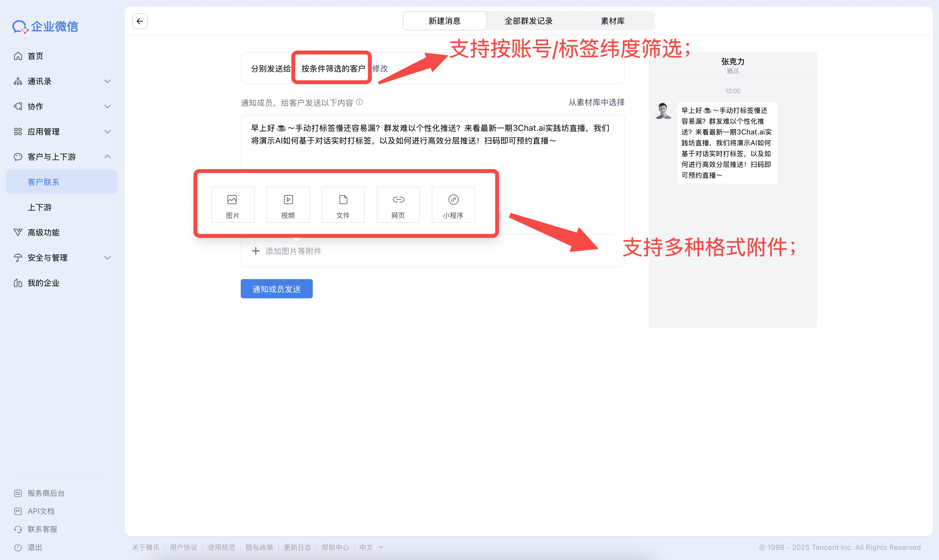The image size is (939, 560).
Task: Switch to 全部群发记录 tab
Action: click(x=528, y=21)
